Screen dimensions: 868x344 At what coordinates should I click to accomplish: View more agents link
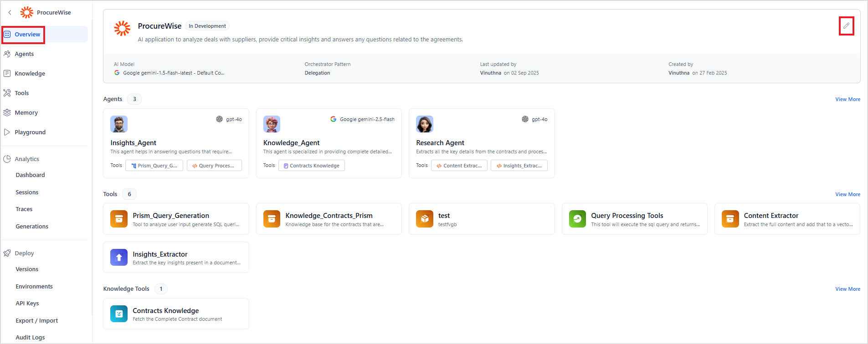coord(847,99)
